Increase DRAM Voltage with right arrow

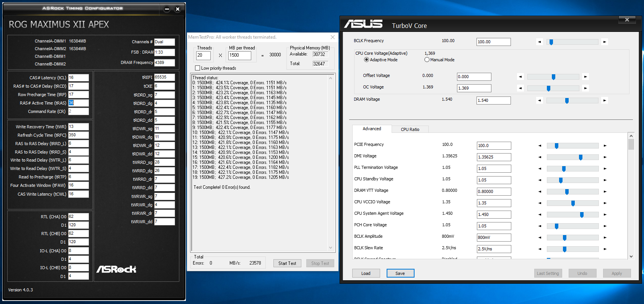[x=605, y=100]
